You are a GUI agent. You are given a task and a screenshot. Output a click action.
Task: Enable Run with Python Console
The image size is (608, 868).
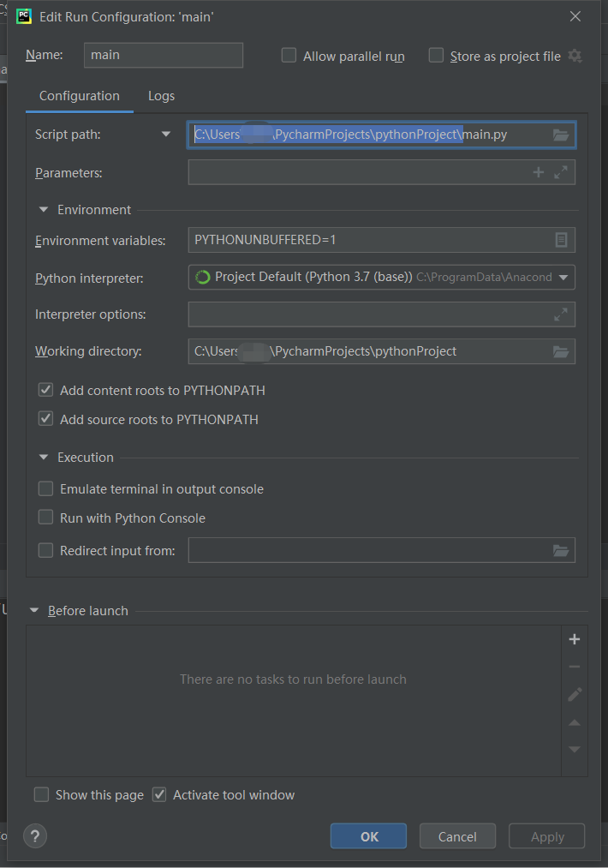(45, 518)
